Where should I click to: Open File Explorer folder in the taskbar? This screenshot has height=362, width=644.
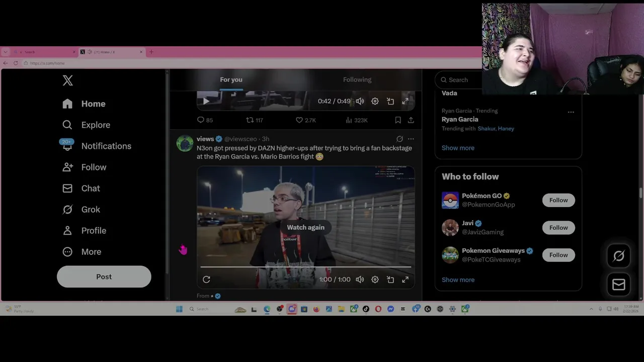click(x=341, y=309)
